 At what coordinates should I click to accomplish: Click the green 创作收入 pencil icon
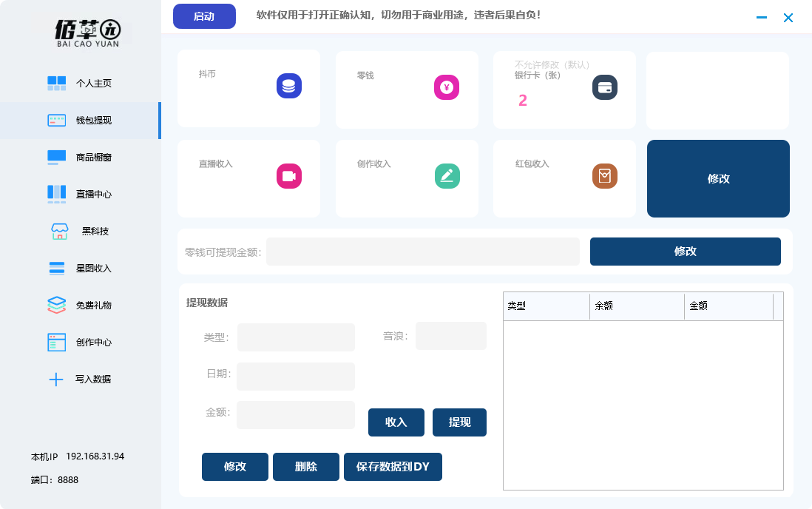point(447,176)
